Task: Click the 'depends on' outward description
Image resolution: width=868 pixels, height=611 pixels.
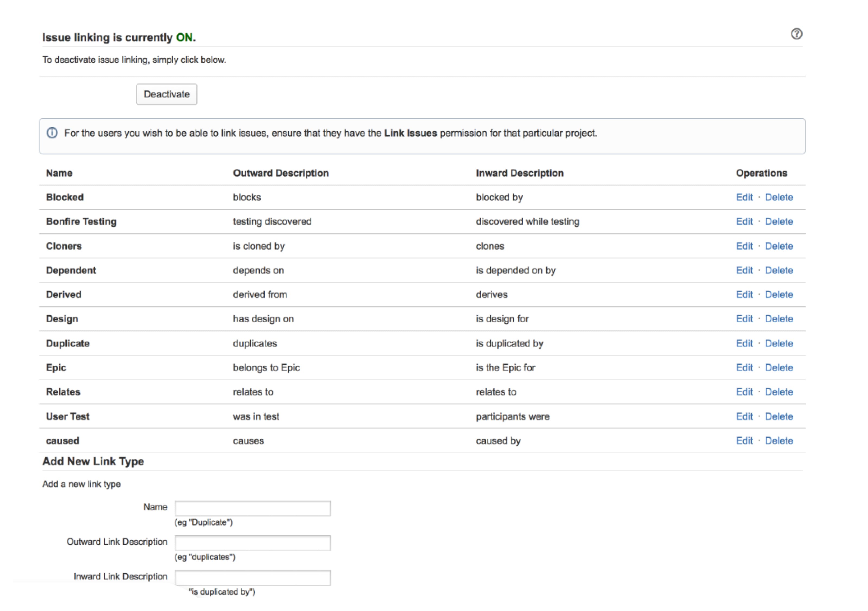Action: pyautogui.click(x=258, y=270)
